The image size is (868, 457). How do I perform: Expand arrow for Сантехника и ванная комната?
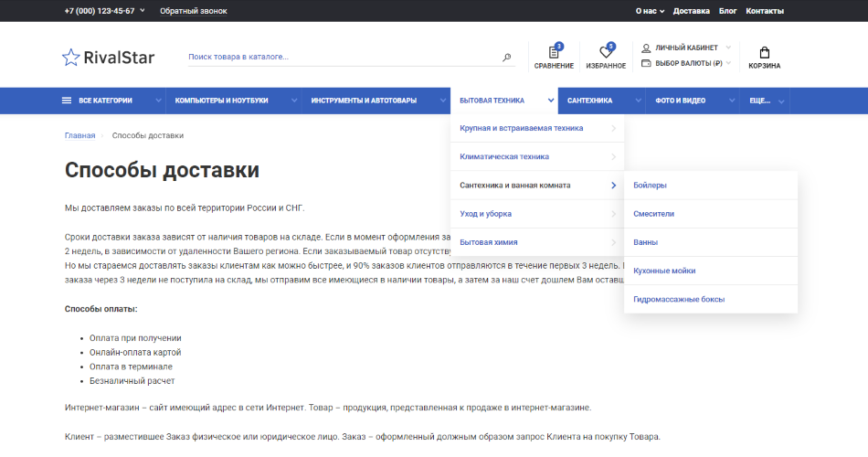(613, 186)
